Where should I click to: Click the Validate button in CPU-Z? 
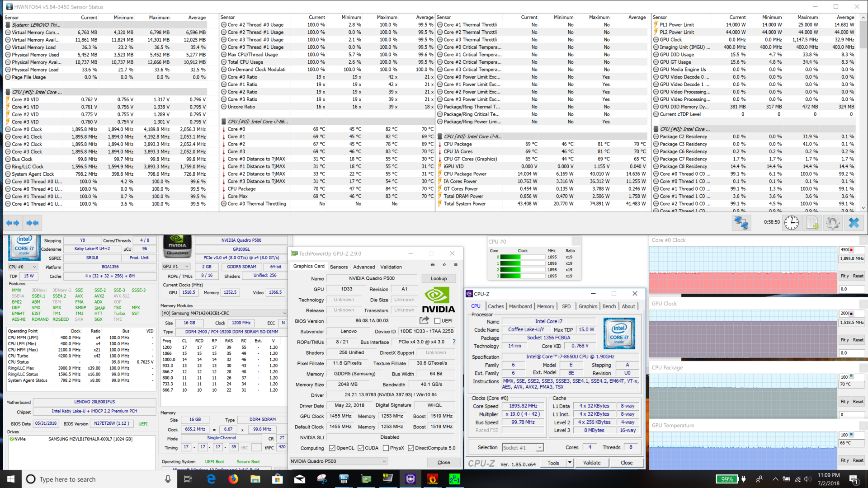click(x=592, y=463)
